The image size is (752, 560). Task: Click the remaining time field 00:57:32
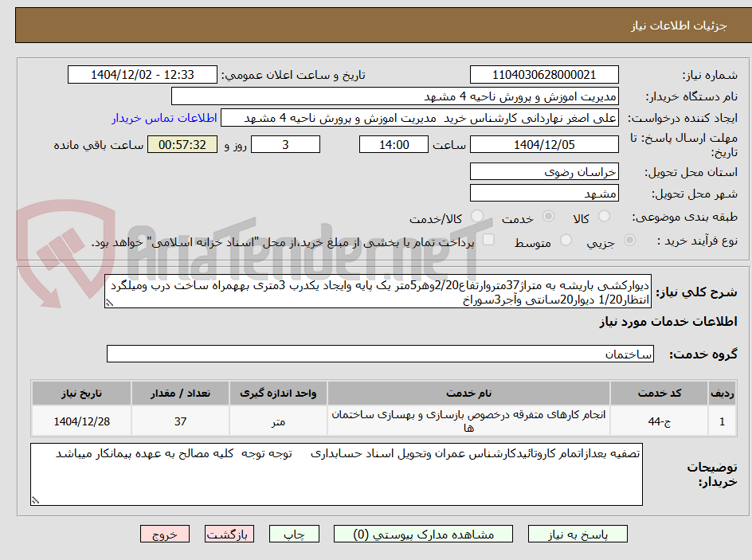[x=182, y=144]
